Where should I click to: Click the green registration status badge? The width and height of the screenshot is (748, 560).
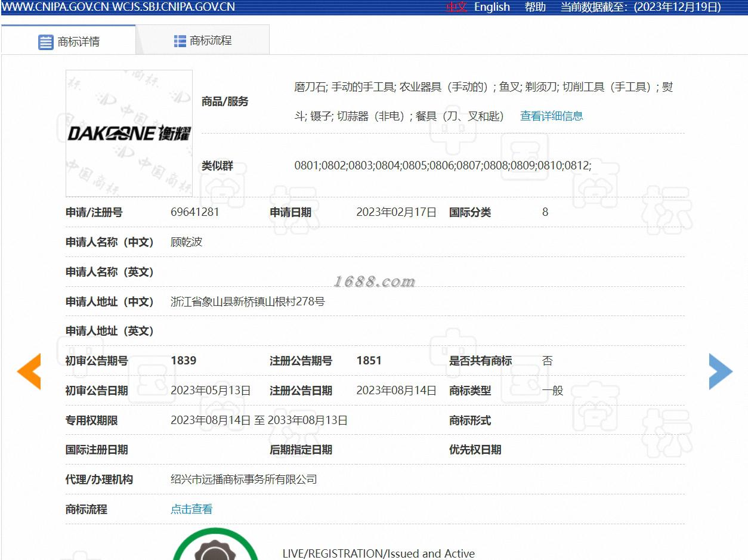click(215, 544)
